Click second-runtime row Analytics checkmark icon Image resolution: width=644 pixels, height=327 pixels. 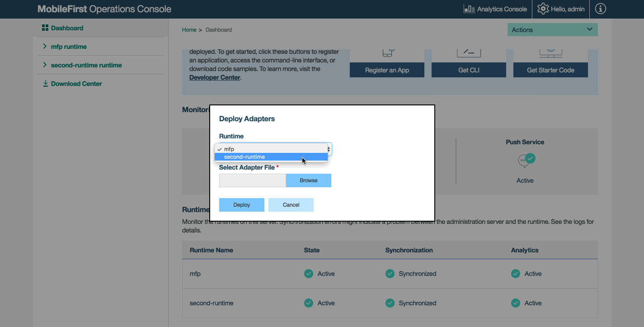tap(516, 303)
